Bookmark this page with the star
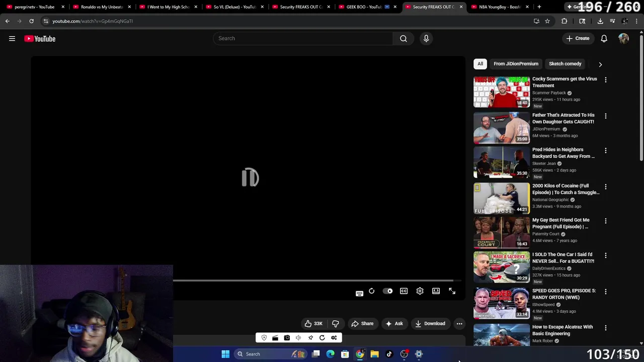 click(547, 21)
